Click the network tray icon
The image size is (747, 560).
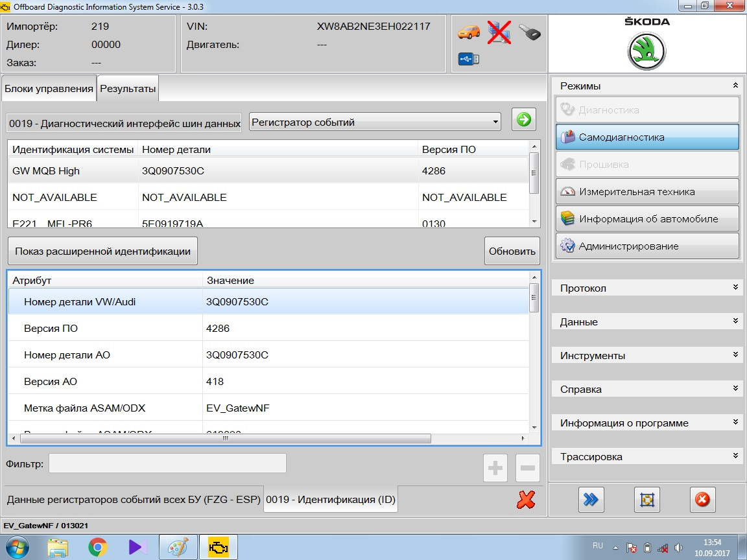pyautogui.click(x=663, y=548)
